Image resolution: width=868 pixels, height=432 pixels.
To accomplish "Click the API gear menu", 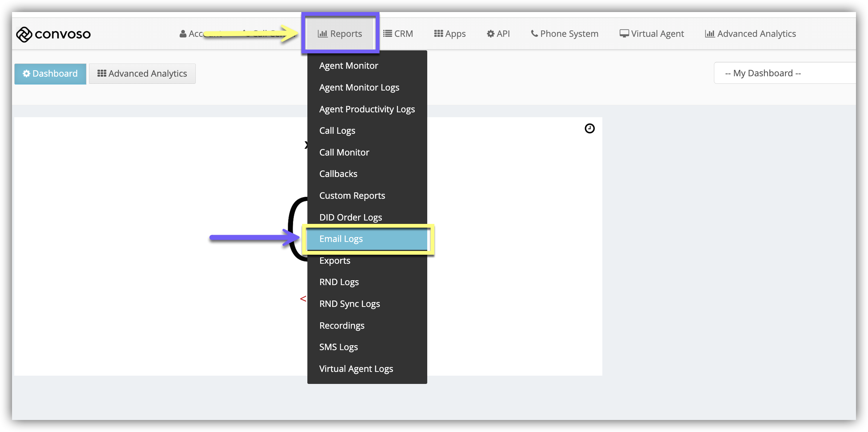I will point(498,34).
